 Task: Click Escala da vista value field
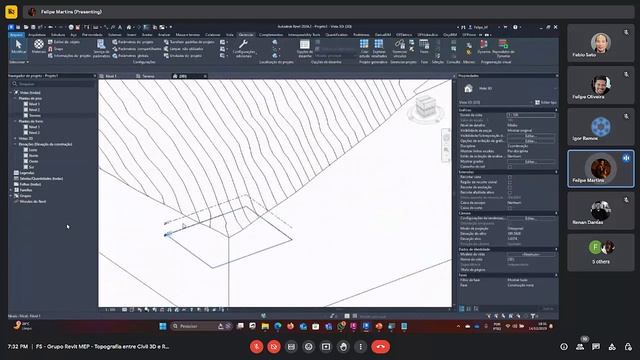tap(531, 115)
